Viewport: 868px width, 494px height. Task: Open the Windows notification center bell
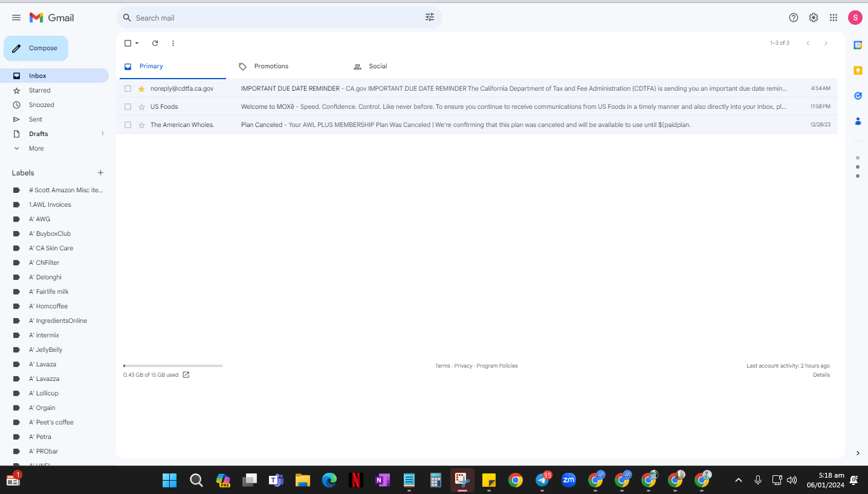pos(854,480)
